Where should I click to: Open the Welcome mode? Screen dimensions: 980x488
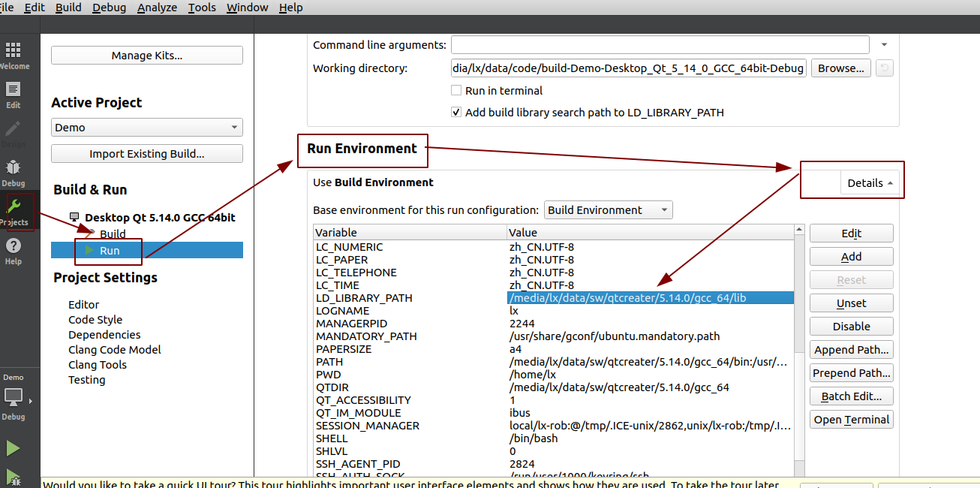click(14, 56)
